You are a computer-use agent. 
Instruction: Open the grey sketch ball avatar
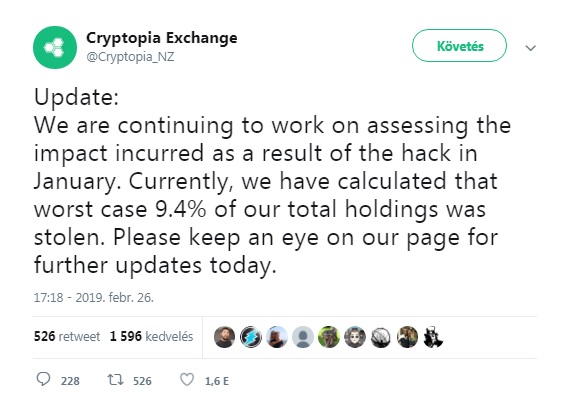(381, 337)
